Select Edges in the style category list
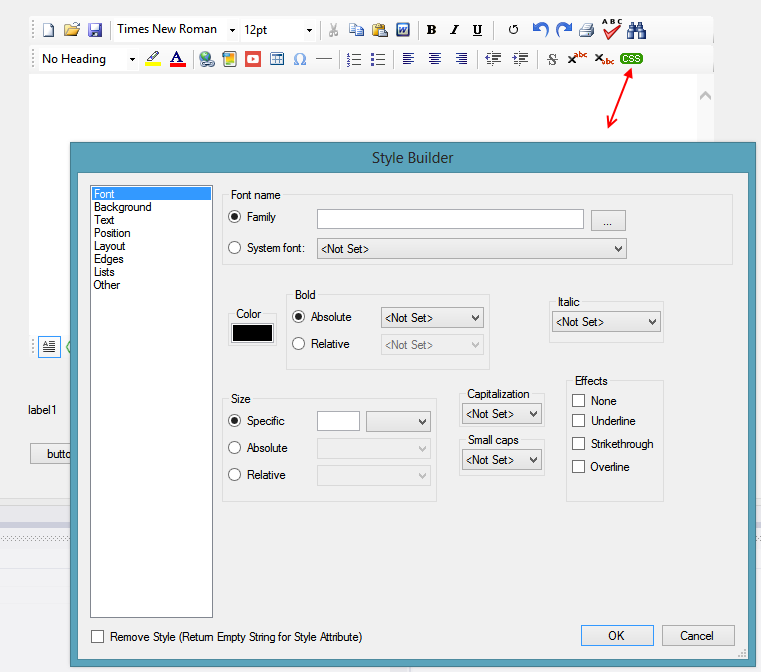The height and width of the screenshot is (672, 761). click(109, 259)
